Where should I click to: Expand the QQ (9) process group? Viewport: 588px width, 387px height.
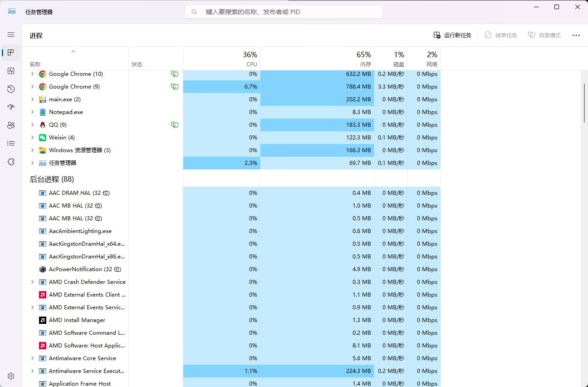point(32,125)
